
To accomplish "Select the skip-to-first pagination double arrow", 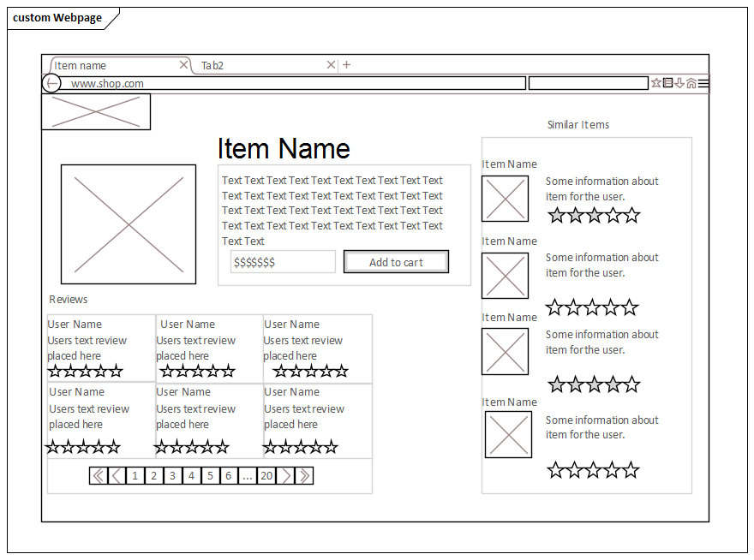I will pos(99,475).
